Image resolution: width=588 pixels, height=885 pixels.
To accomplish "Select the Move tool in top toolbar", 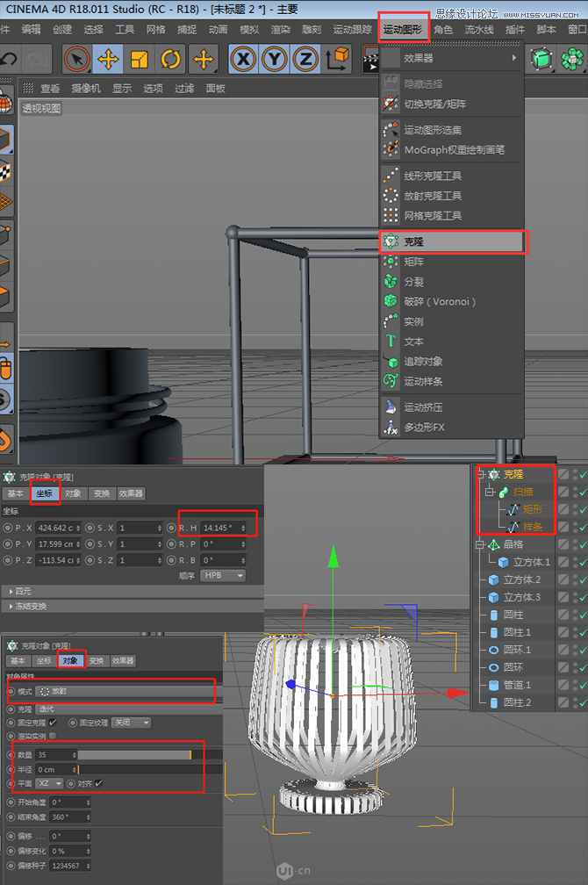I will tap(108, 59).
